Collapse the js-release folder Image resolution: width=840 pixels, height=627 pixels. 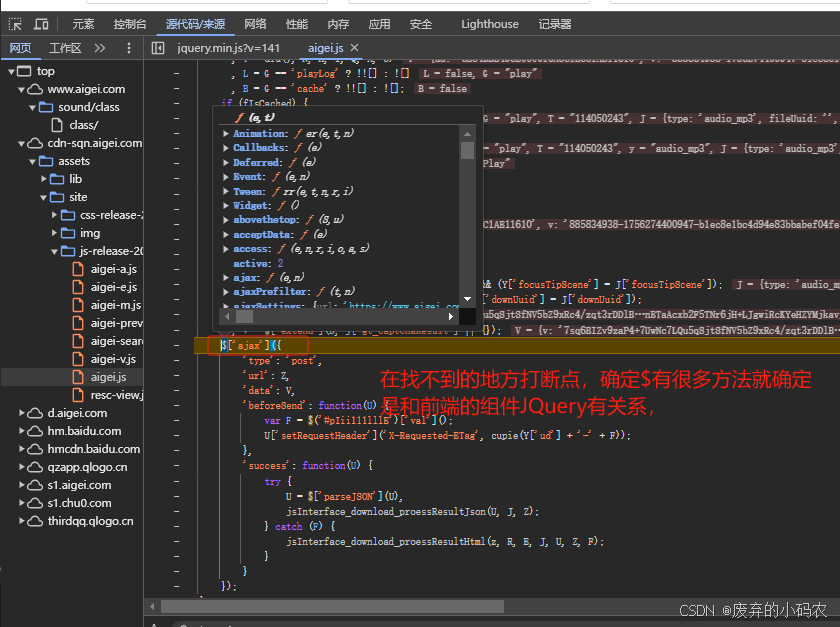(54, 251)
